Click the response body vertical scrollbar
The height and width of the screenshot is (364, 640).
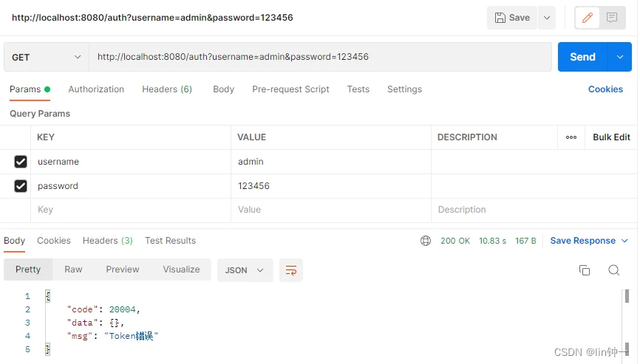(x=627, y=322)
